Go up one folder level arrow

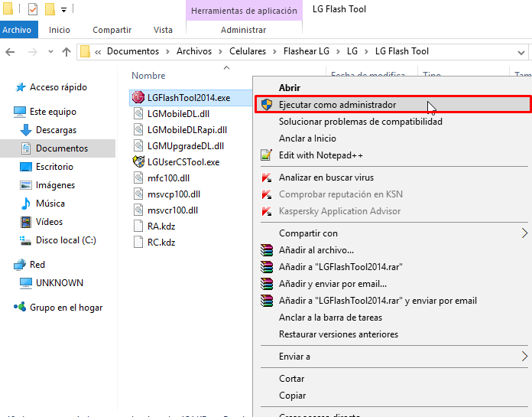tap(66, 52)
